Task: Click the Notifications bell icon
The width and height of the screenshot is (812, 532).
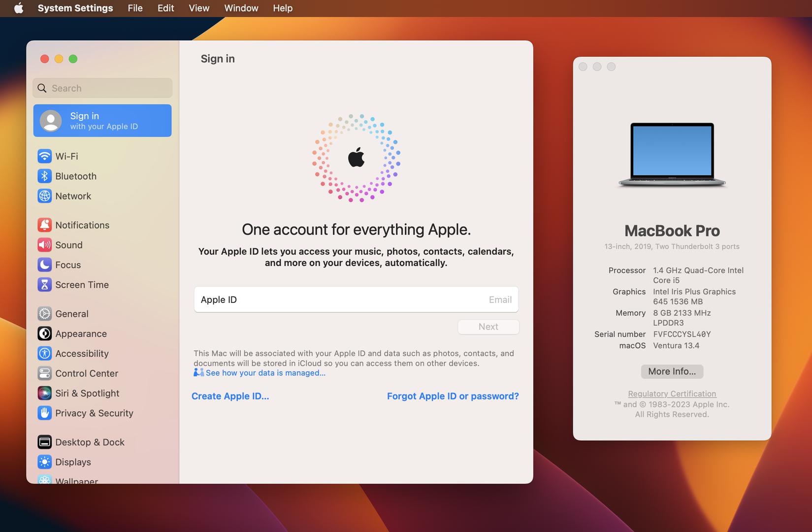Action: coord(44,225)
